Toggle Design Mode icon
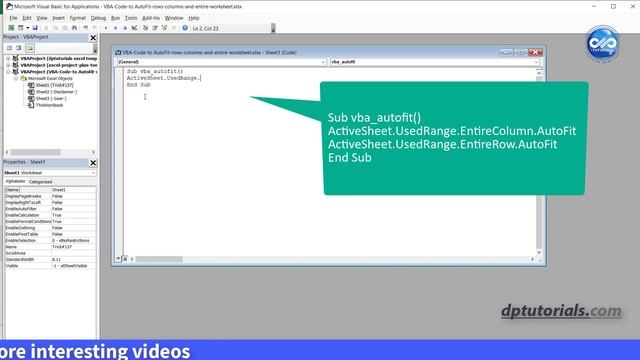Viewport: 640px width, 360px height. pyautogui.click(x=134, y=28)
